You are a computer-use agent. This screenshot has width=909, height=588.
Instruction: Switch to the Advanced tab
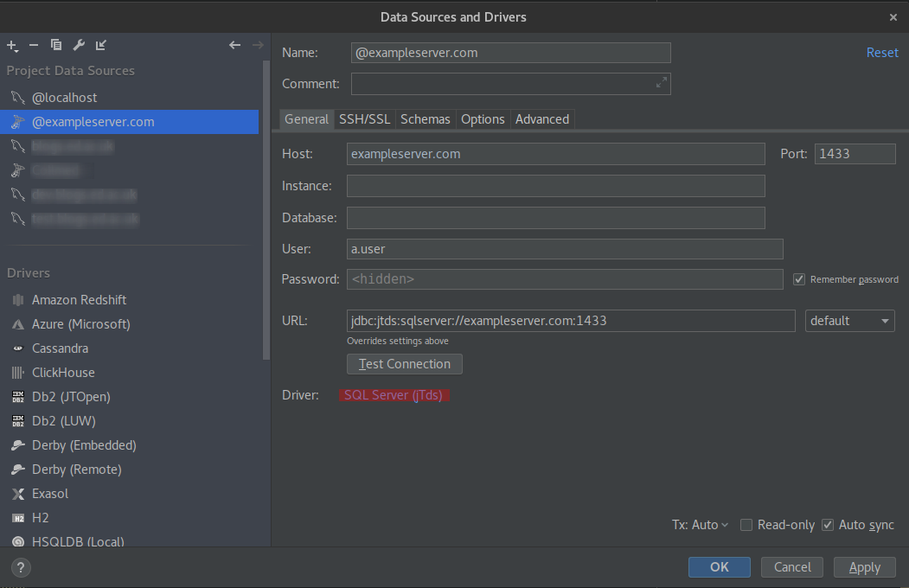coord(542,119)
